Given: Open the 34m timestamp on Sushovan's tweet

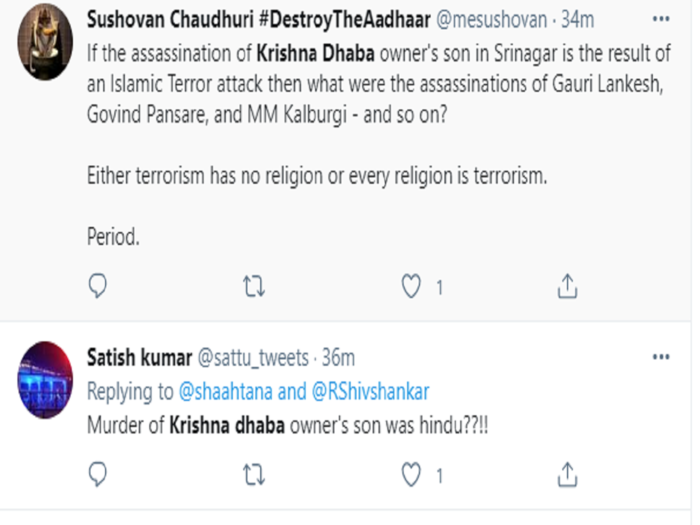Looking at the screenshot, I should (577, 20).
